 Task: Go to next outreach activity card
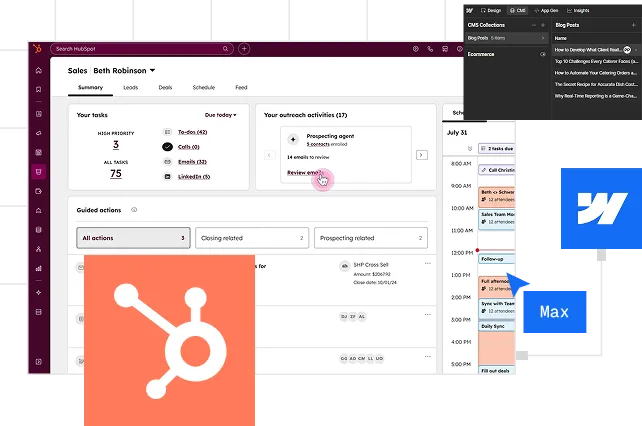422,155
